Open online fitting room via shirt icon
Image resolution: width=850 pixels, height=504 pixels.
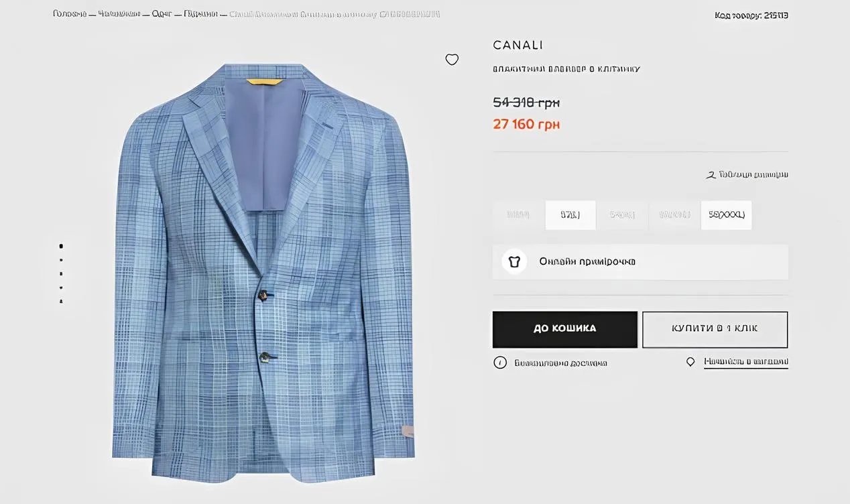[x=514, y=261]
